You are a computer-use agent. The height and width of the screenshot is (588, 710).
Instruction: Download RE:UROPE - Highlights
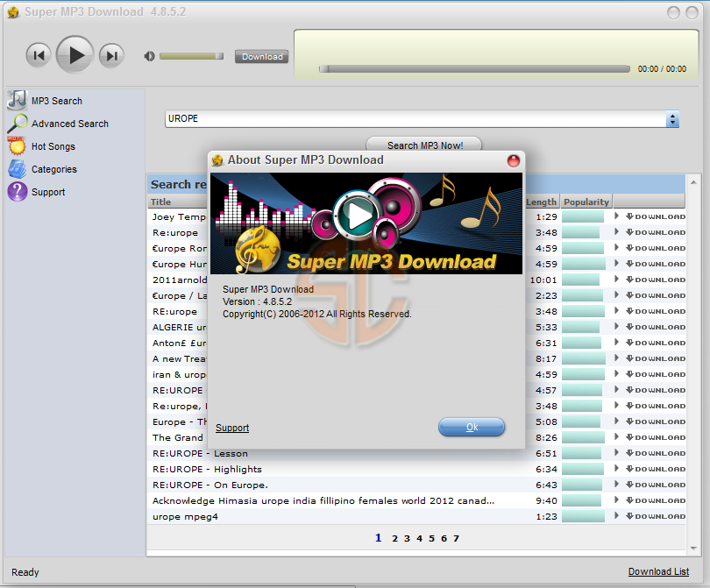[656, 469]
